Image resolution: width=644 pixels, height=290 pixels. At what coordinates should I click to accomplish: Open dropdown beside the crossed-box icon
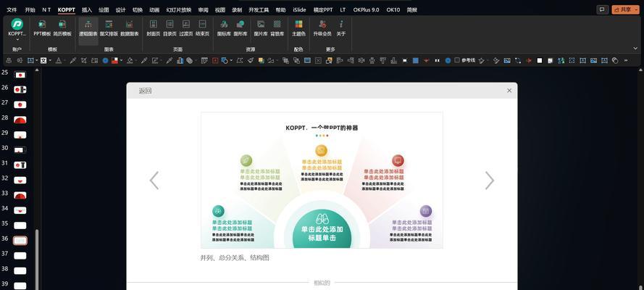(50, 60)
